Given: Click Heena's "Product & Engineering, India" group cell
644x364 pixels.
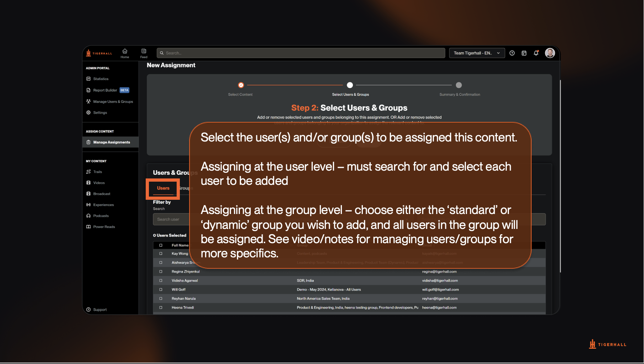Looking at the screenshot, I should [358, 308].
